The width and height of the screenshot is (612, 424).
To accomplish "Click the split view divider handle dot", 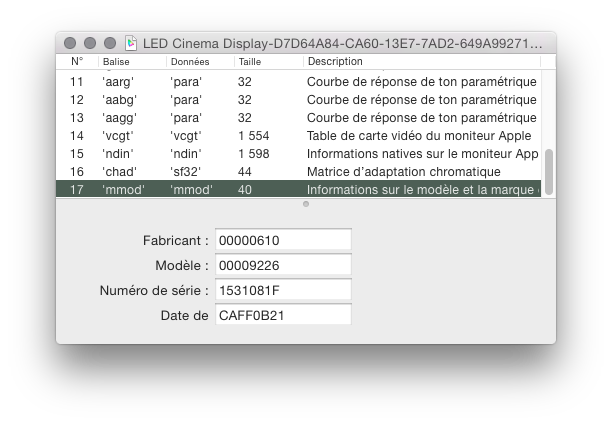I will pos(306,204).
